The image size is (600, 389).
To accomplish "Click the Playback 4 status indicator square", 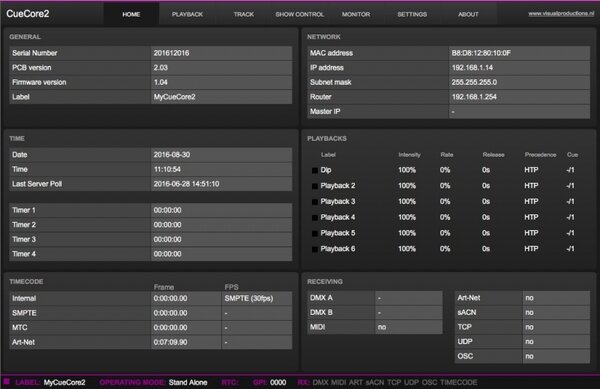I will coord(315,218).
